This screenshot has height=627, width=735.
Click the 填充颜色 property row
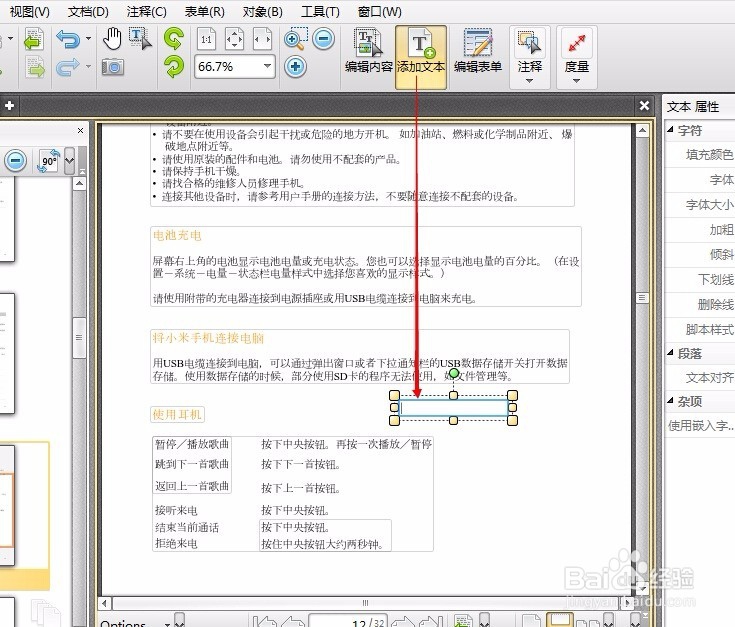tap(700, 155)
